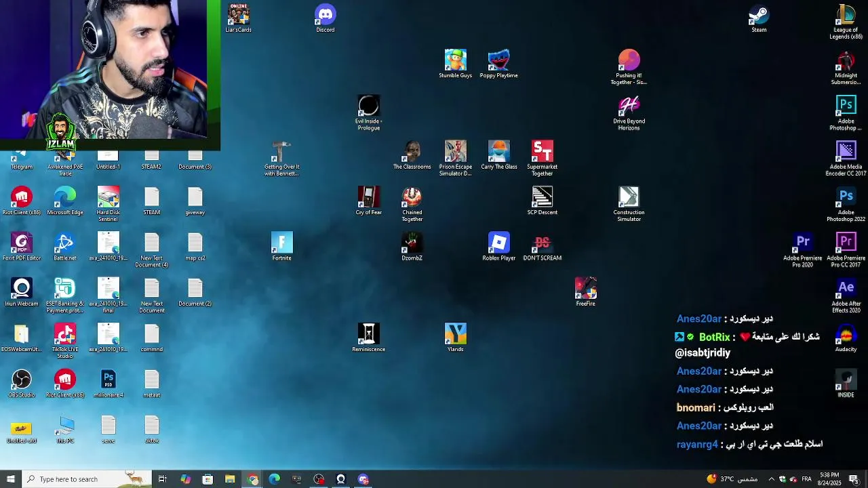Open Battle.net desktop shortcut
The width and height of the screenshot is (868, 488).
pos(64,246)
